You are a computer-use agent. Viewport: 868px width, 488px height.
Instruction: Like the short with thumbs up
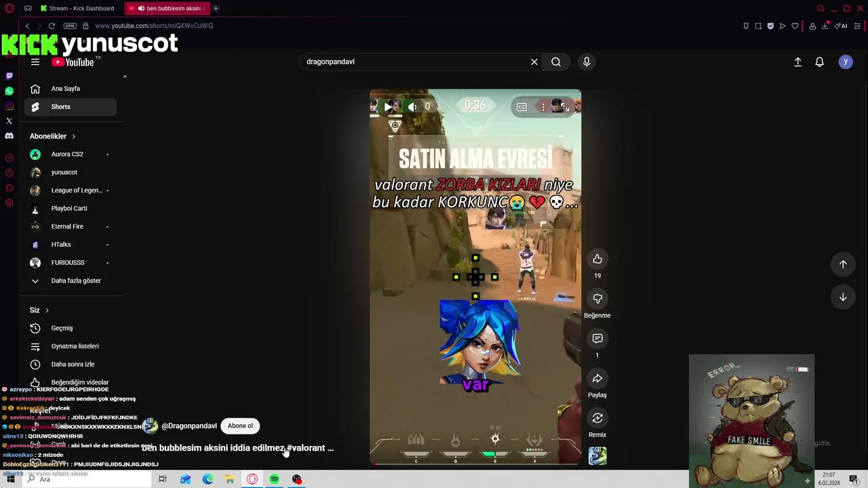[x=597, y=259]
